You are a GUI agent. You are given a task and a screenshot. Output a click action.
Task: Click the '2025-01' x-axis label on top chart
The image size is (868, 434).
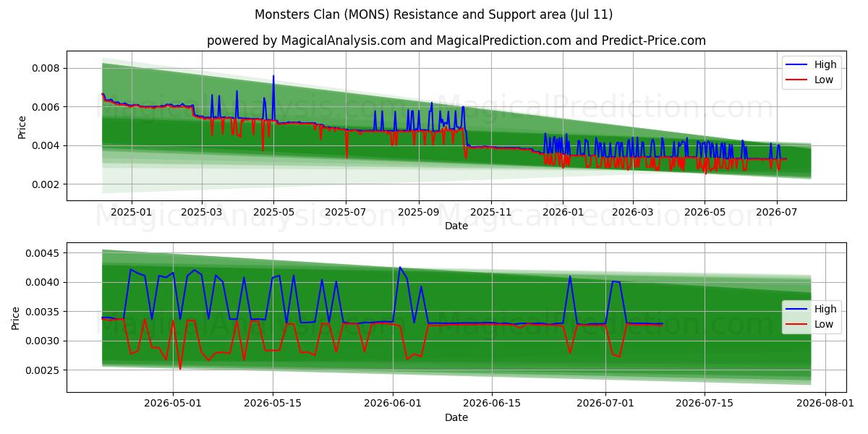131,212
